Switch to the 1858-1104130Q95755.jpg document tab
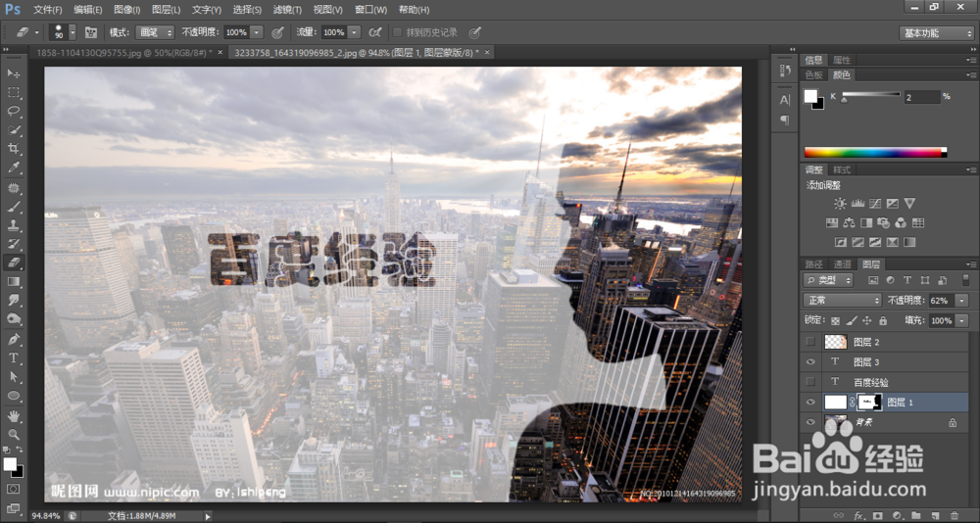The image size is (980, 523). pyautogui.click(x=123, y=53)
